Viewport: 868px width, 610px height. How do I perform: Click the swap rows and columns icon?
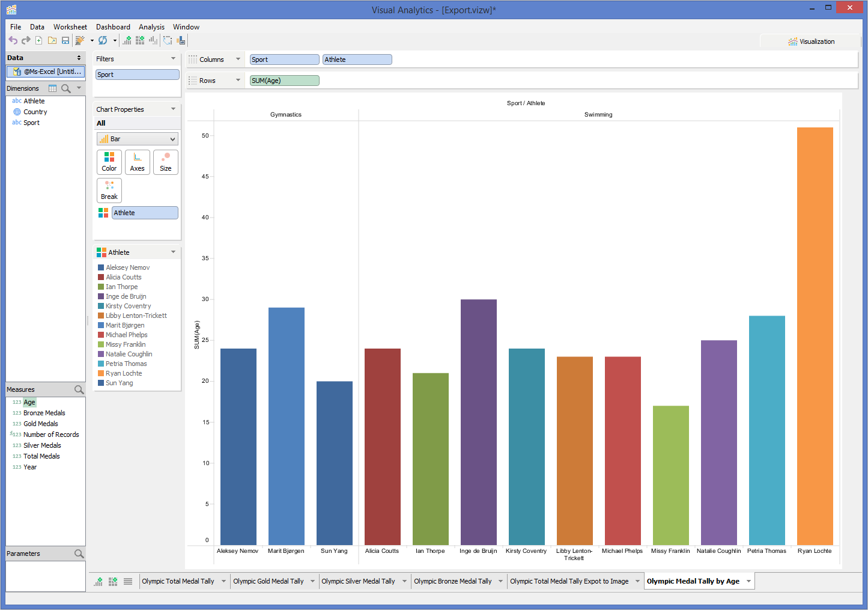[168, 40]
